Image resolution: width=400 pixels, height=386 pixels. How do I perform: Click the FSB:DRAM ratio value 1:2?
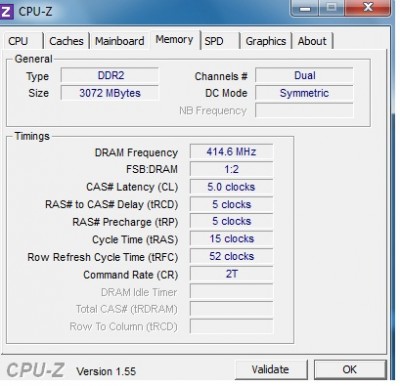pos(231,169)
